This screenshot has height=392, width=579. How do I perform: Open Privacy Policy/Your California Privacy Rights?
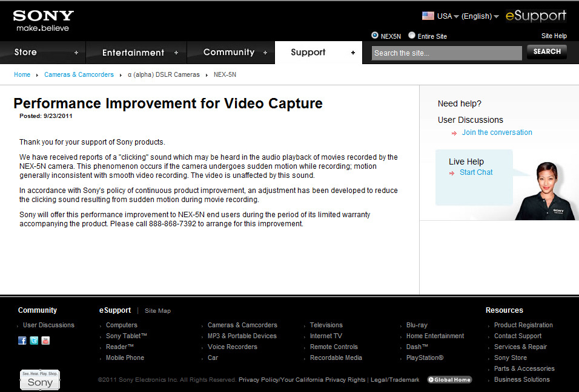(x=302, y=380)
